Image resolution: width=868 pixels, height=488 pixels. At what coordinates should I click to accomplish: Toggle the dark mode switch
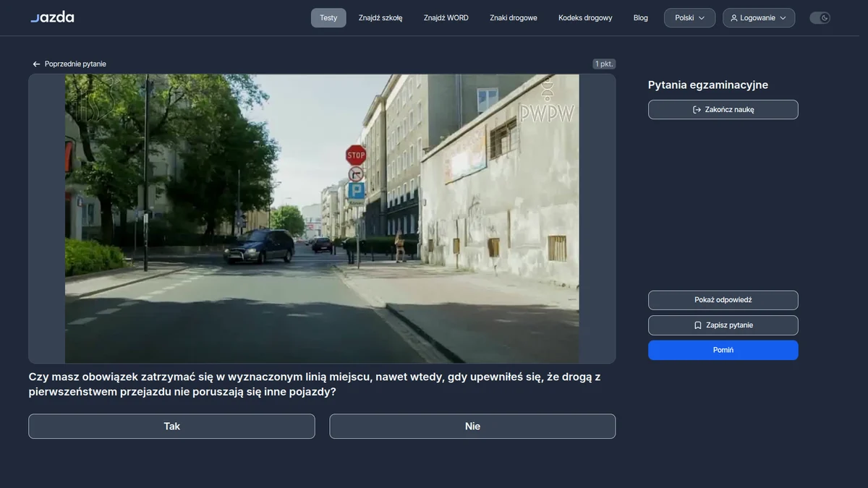click(820, 18)
